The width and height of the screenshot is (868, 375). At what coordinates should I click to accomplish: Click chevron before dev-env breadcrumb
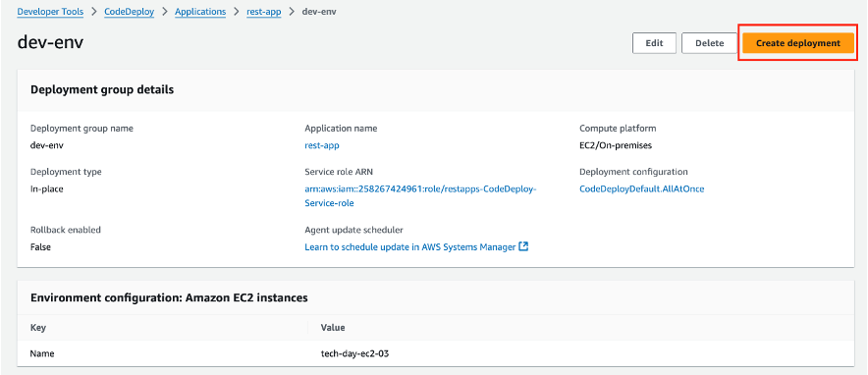(x=292, y=12)
